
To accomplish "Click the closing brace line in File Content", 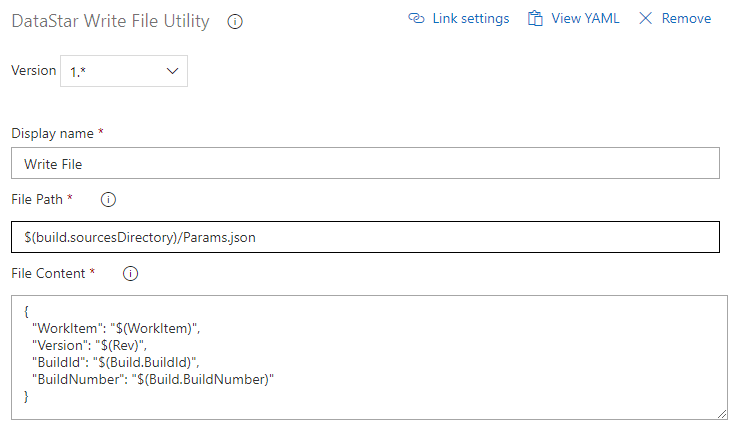I will (x=27, y=397).
